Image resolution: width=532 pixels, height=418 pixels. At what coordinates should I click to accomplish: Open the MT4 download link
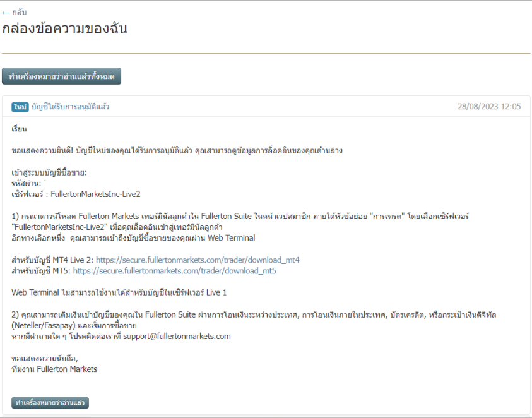pos(198,260)
